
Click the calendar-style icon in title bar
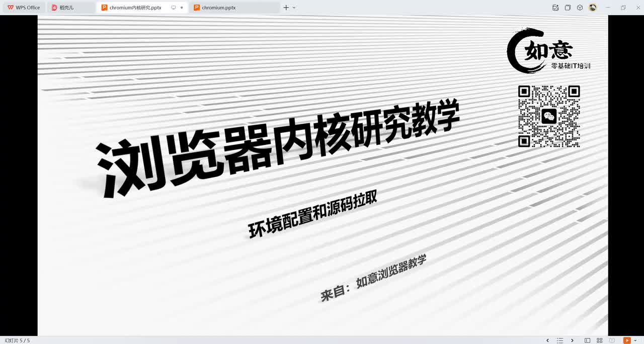point(555,8)
